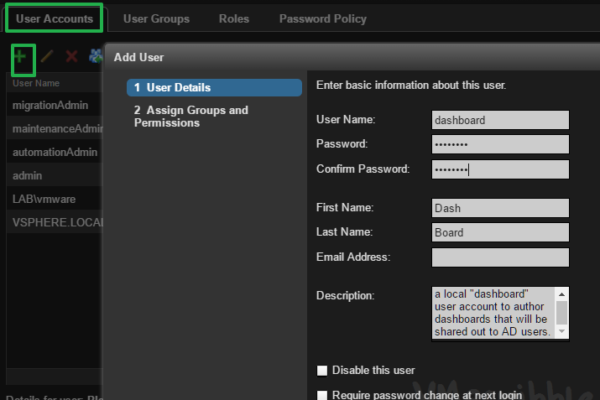Click the Last Name text field
600x400 pixels.
[x=500, y=233]
